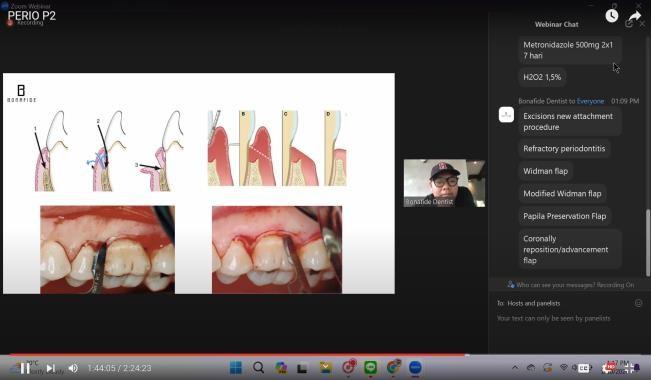
Task: Pop out the Webinar Chat panel
Action: [x=629, y=24]
